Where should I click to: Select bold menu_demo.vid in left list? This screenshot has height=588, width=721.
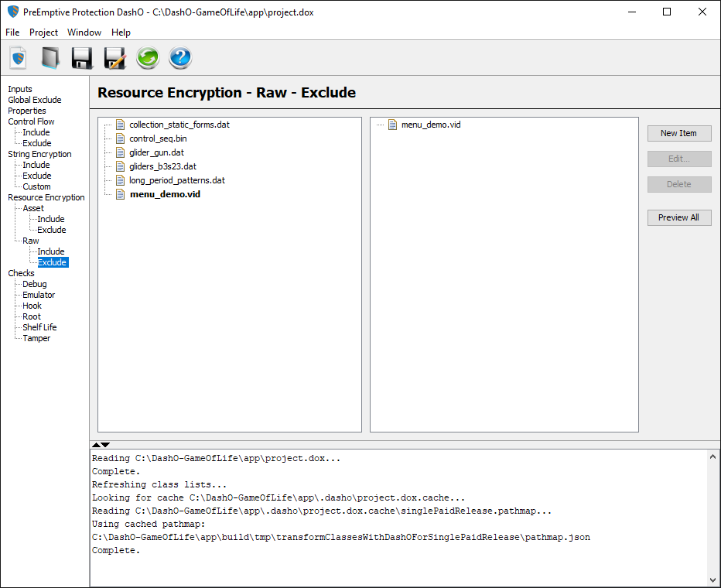(165, 194)
